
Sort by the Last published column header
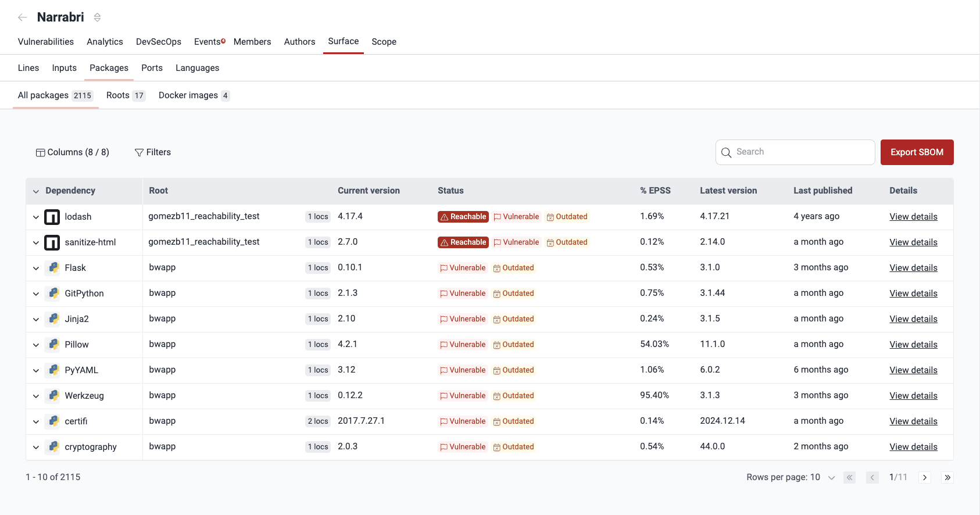coord(822,191)
